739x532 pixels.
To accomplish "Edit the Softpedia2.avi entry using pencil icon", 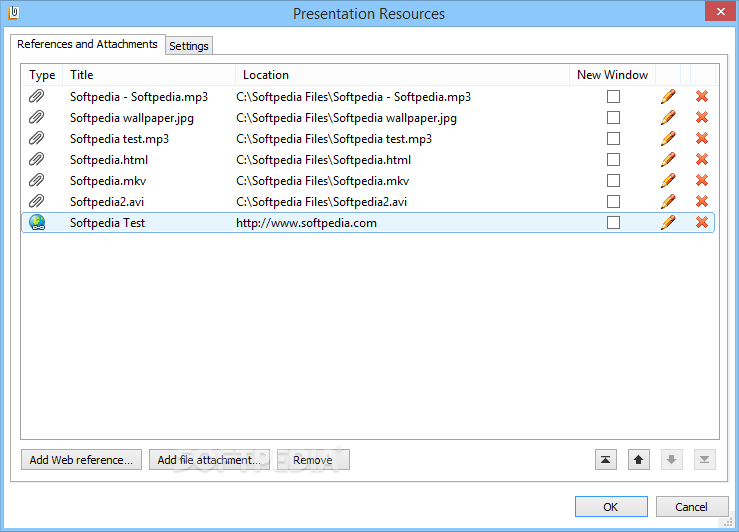I will pyautogui.click(x=668, y=202).
